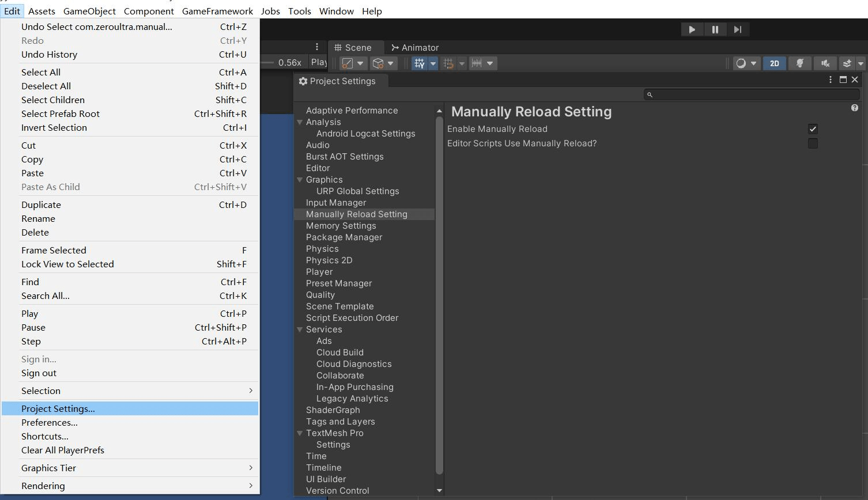This screenshot has height=500, width=868.
Task: Open the GameObject menu
Action: [89, 11]
